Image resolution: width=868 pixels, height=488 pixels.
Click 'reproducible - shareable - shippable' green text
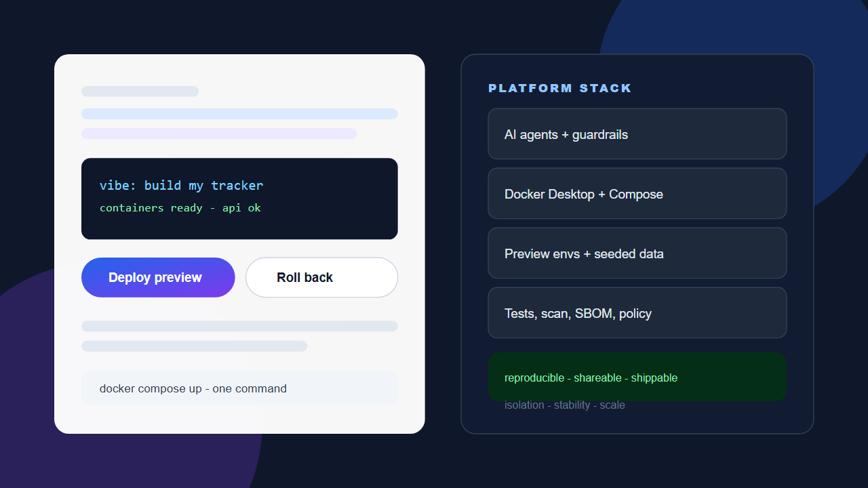[x=591, y=378]
